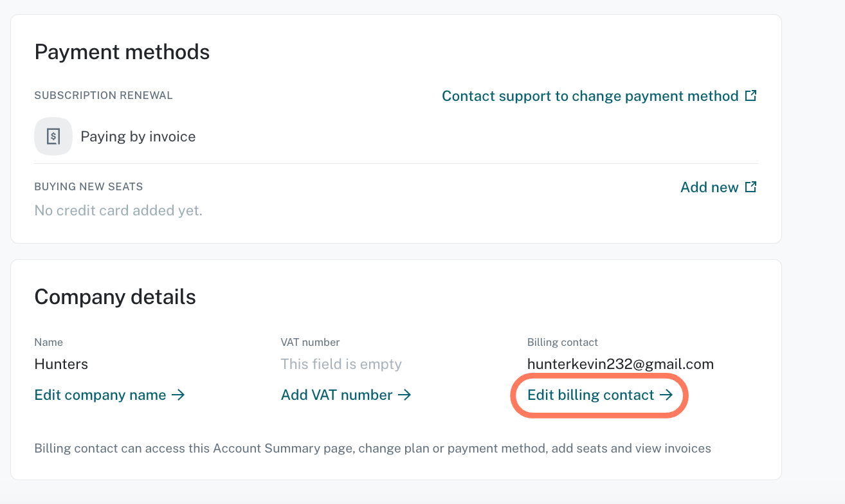Click 'No credit card added yet' text
The image size is (845, 504).
coord(118,210)
